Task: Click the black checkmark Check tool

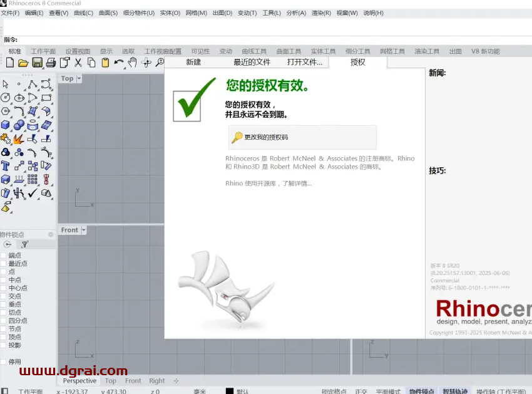Action: click(33, 193)
